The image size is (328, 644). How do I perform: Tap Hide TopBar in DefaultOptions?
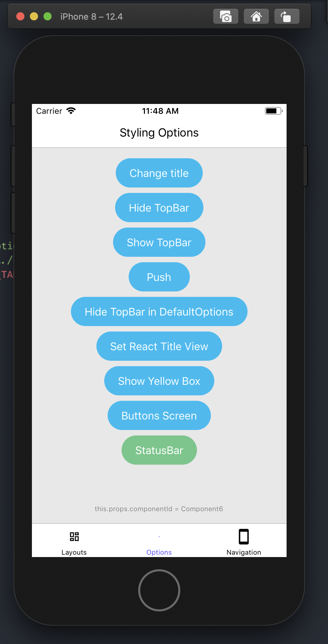[x=159, y=311]
